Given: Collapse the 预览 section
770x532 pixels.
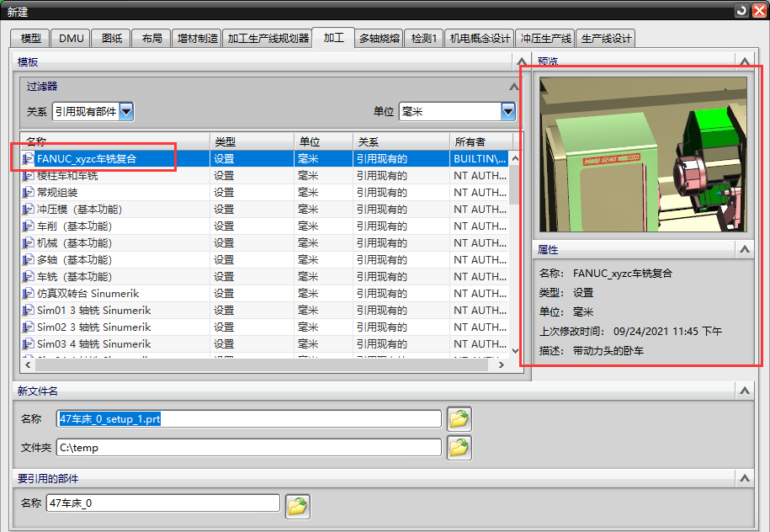Looking at the screenshot, I should [x=745, y=61].
